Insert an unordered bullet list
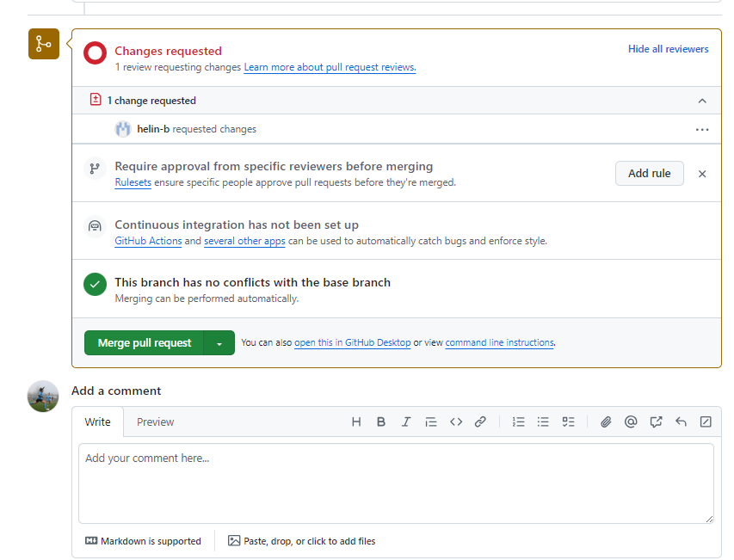The height and width of the screenshot is (560, 734). point(543,422)
